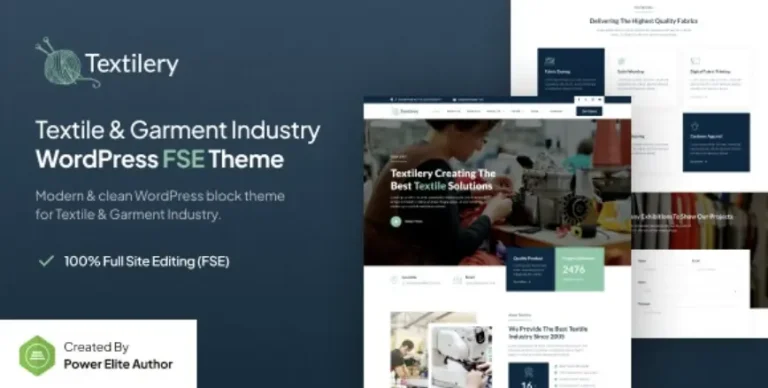768x388 pixels.
Task: Click the Power Elite Author hexagon badge
Action: click(x=37, y=356)
